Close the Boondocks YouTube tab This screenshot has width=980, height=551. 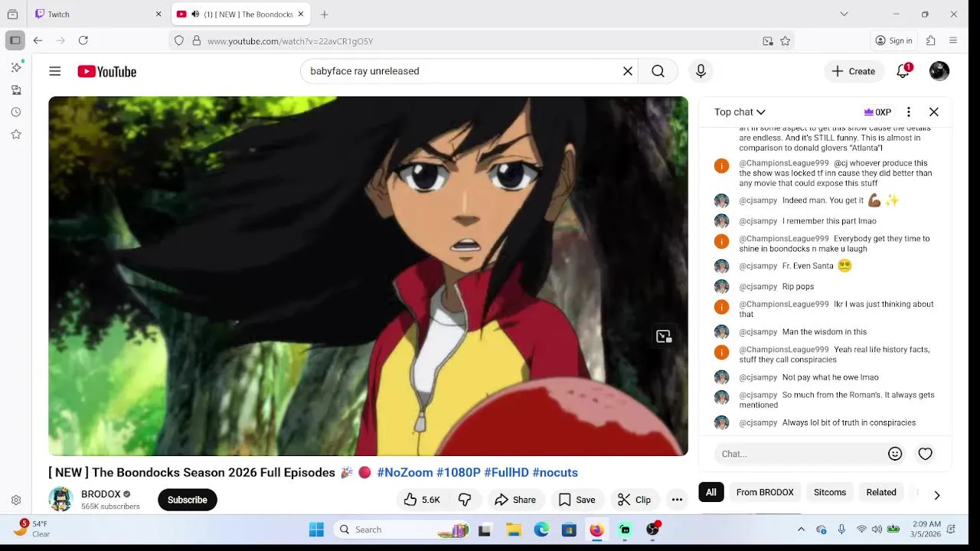point(300,14)
